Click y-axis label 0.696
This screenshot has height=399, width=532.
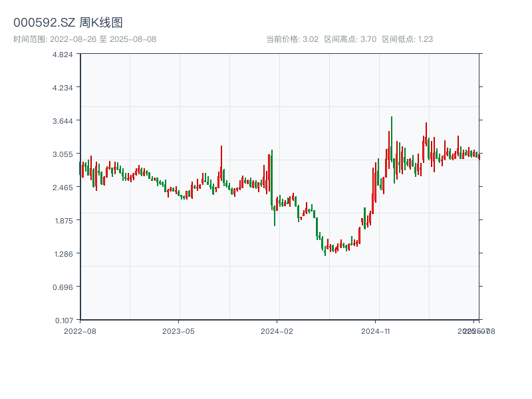pos(63,287)
